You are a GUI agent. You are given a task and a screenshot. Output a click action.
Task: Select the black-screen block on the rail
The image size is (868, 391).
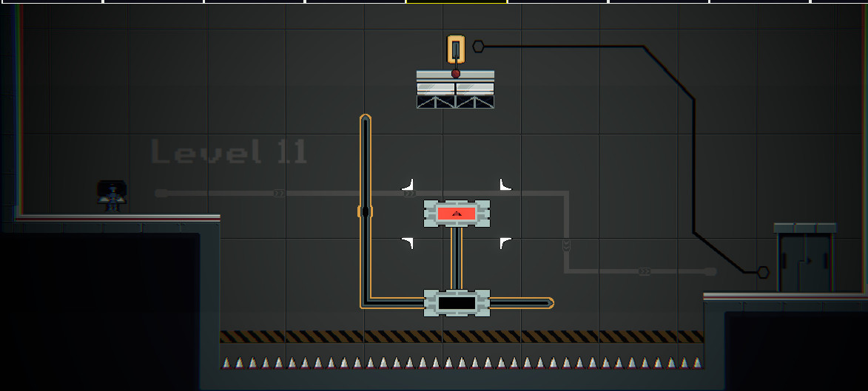click(457, 303)
